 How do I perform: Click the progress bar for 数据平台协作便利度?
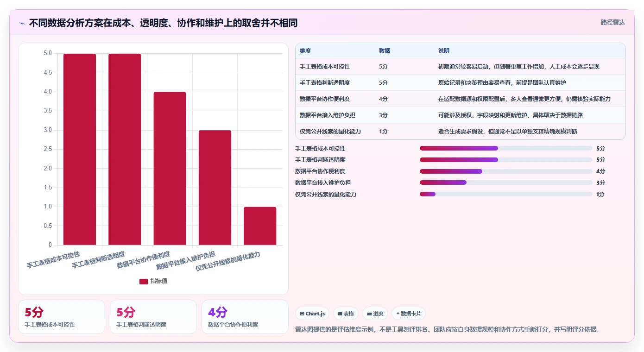click(506, 171)
